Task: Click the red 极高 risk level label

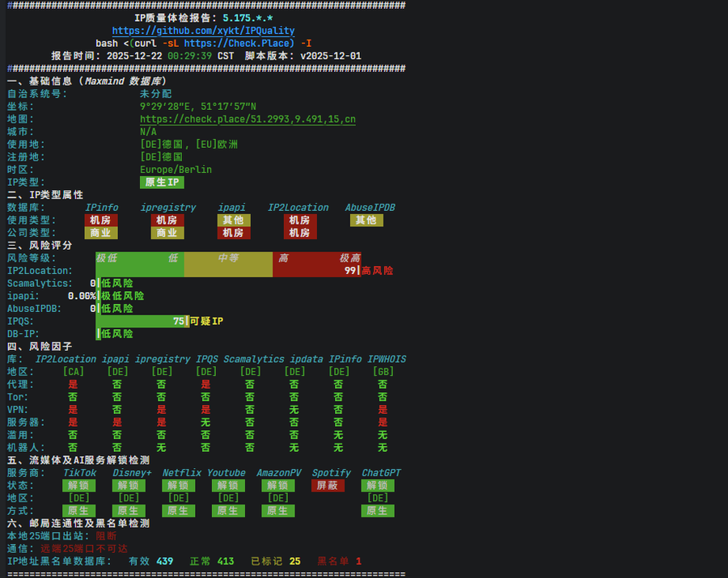Action: point(349,258)
